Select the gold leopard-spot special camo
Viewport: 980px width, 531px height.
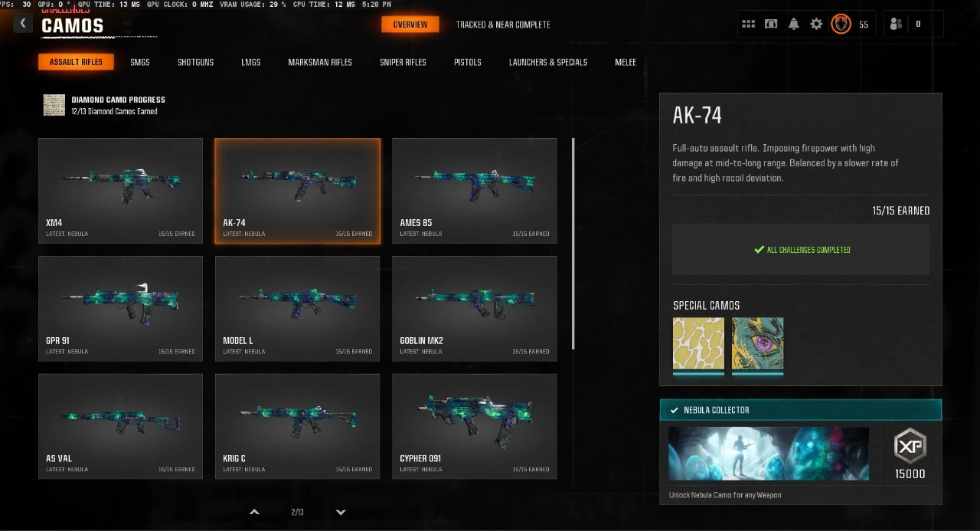[x=698, y=344]
